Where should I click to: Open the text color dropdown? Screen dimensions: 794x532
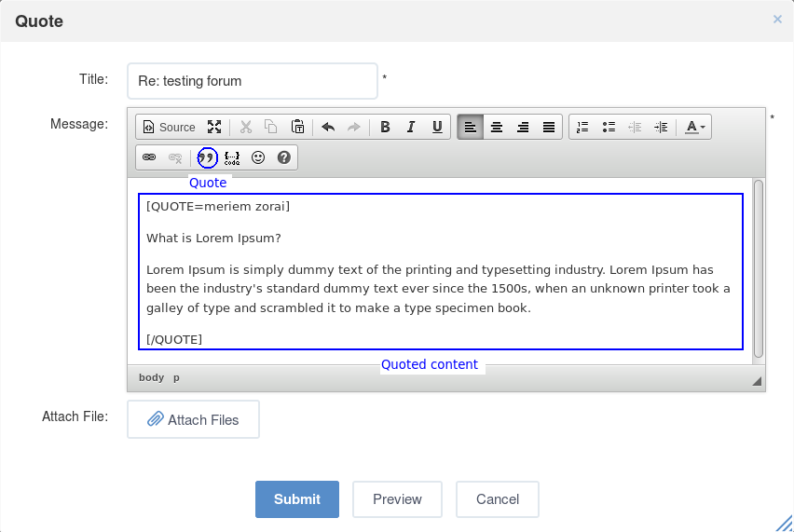pyautogui.click(x=695, y=127)
